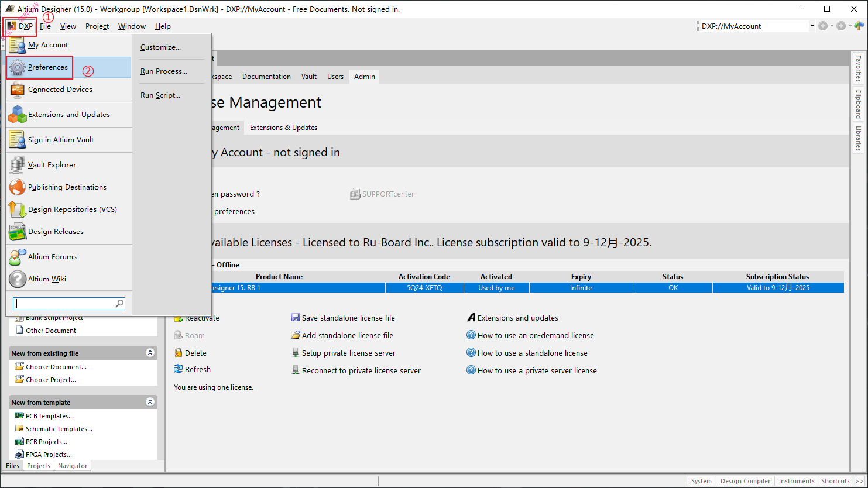This screenshot has height=488, width=868.
Task: Select Run Script... menu entry
Action: coord(160,95)
